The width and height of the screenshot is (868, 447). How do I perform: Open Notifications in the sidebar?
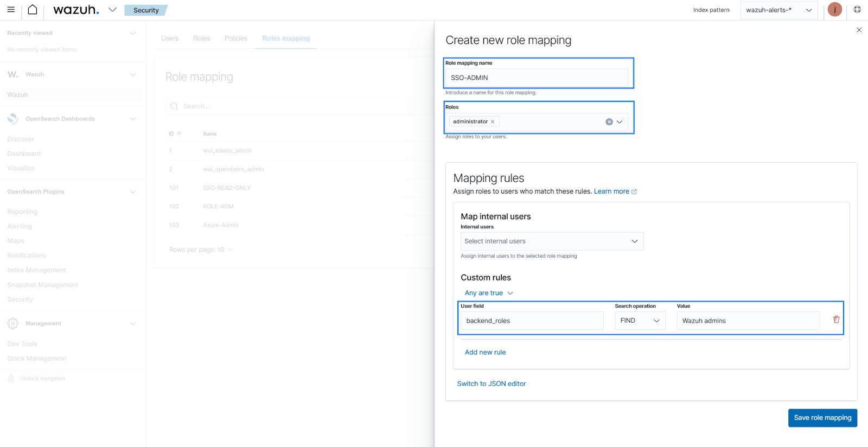[x=27, y=256]
